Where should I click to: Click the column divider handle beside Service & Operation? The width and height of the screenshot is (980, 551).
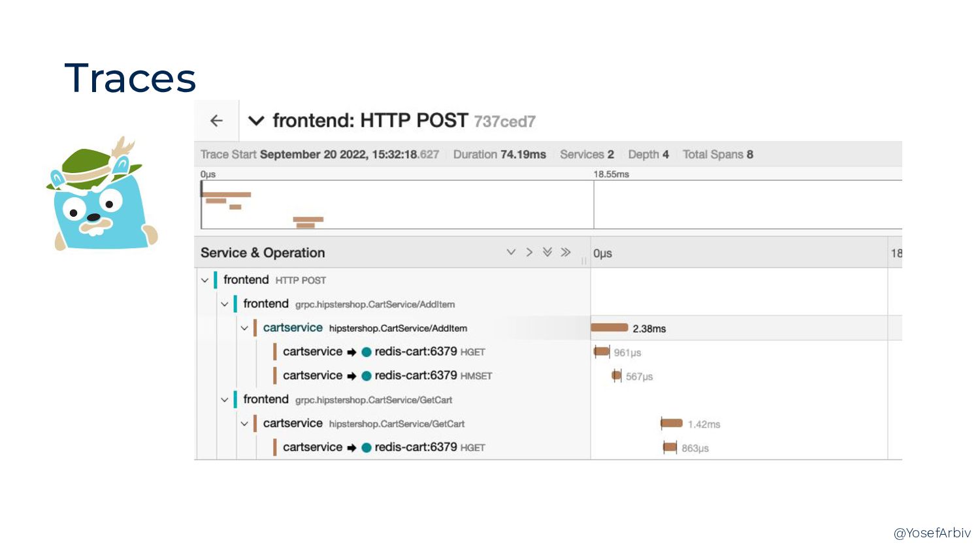584,260
